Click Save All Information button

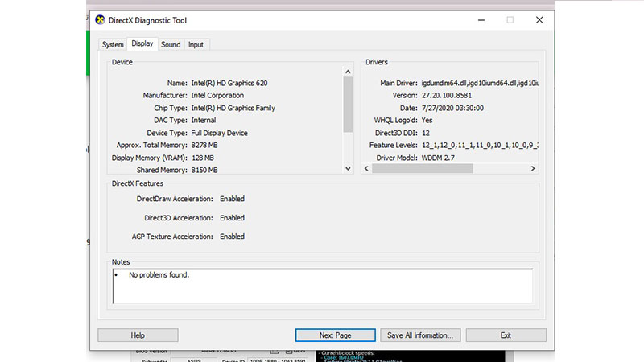[420, 335]
